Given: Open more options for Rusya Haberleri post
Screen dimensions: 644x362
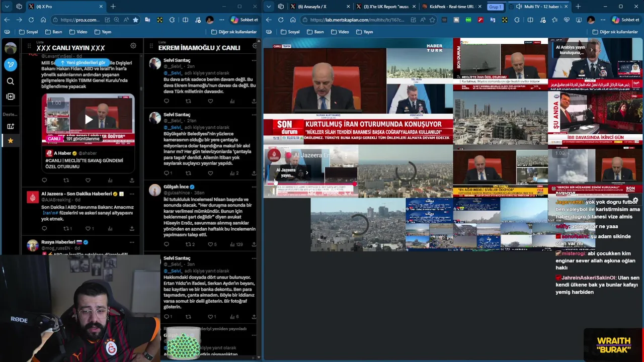Looking at the screenshot, I should tap(132, 242).
